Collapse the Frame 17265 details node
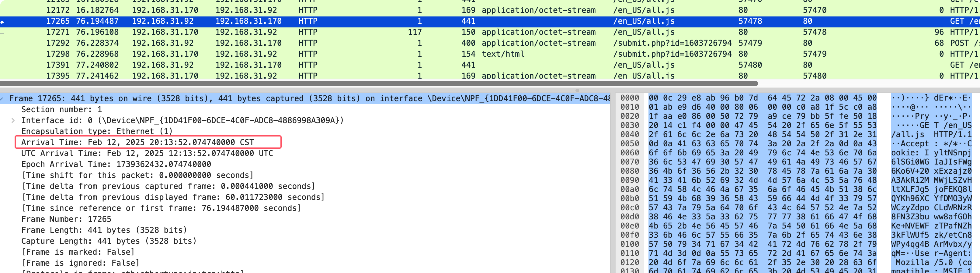The width and height of the screenshot is (980, 273). click(x=2, y=99)
